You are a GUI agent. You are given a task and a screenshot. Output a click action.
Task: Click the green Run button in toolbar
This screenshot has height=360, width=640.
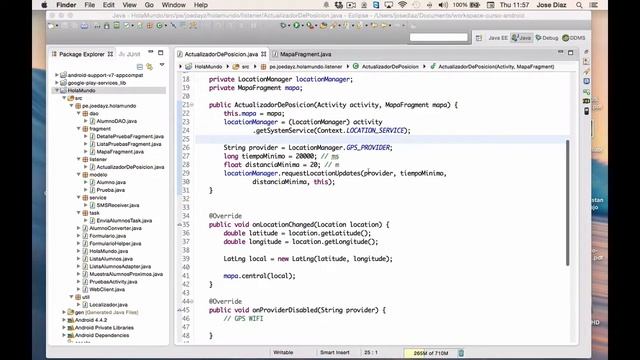click(296, 25)
